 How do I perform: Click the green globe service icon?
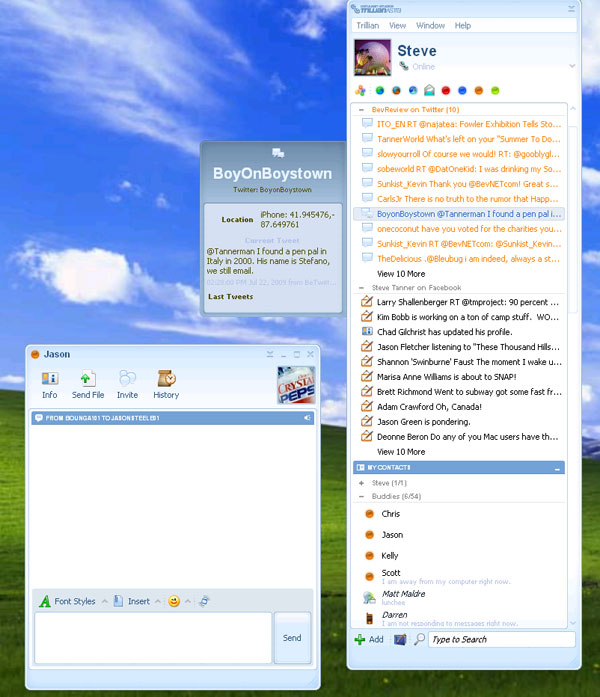coord(380,91)
